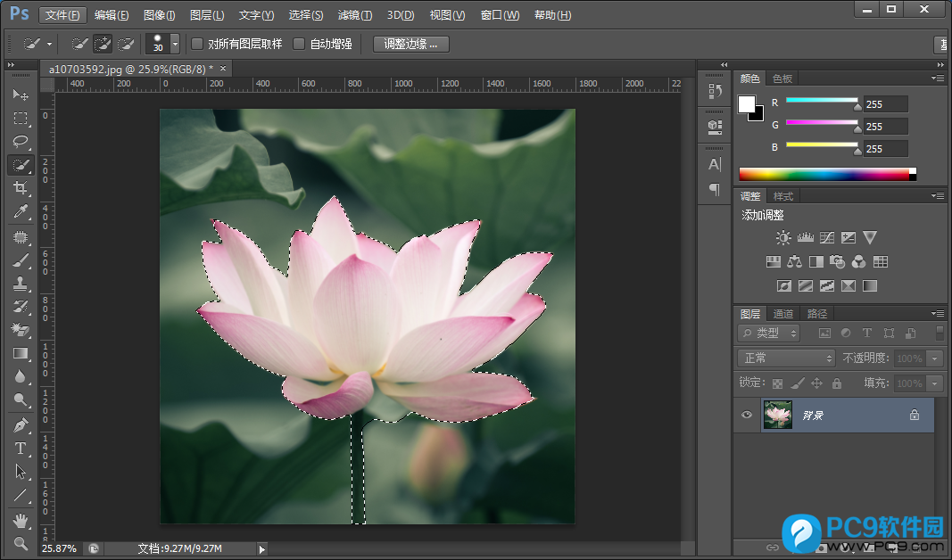Viewport: 952px width, 560px height.
Task: Add a Channel Mixer adjustment
Action: click(858, 262)
